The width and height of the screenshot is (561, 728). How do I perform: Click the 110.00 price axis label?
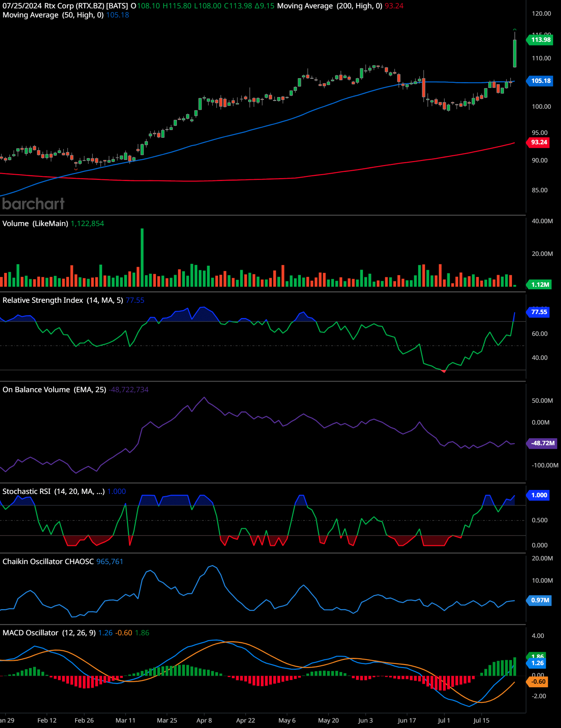tap(541, 58)
